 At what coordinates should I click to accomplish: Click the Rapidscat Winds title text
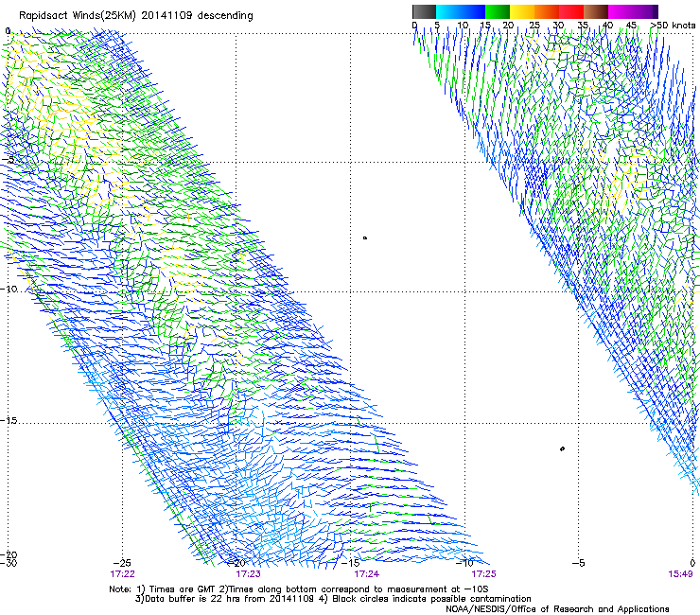[135, 16]
